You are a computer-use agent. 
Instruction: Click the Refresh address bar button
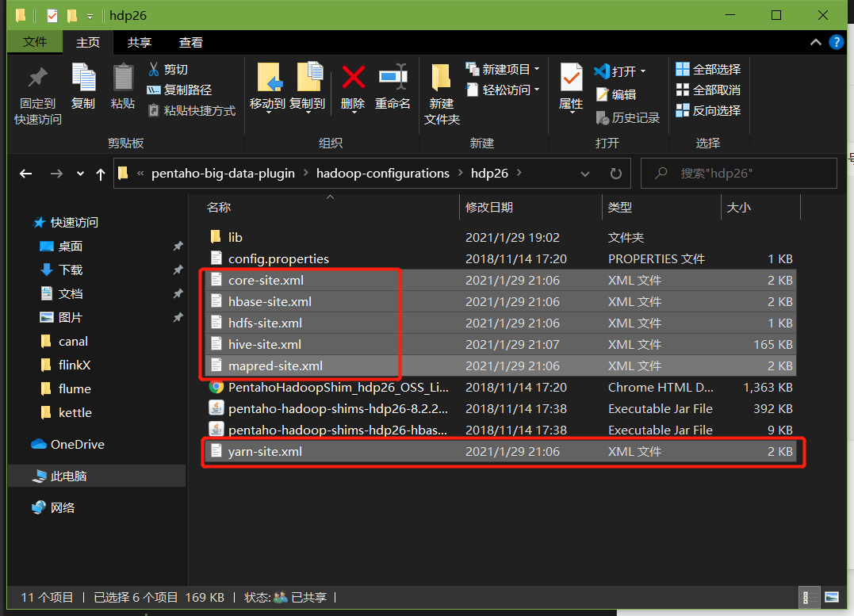click(x=615, y=173)
